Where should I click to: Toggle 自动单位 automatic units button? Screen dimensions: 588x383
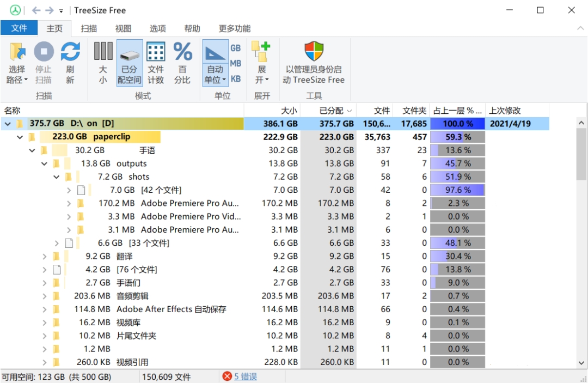[215, 53]
